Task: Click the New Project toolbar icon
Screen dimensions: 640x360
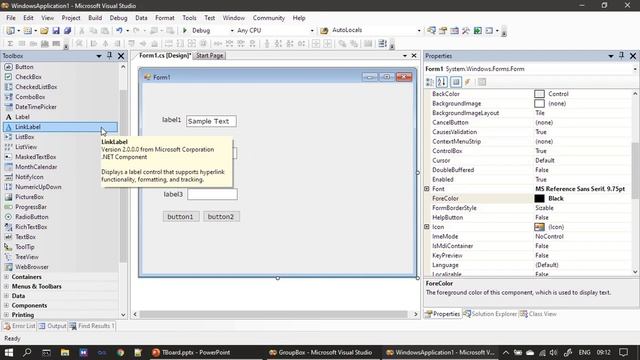Action: 10,31
